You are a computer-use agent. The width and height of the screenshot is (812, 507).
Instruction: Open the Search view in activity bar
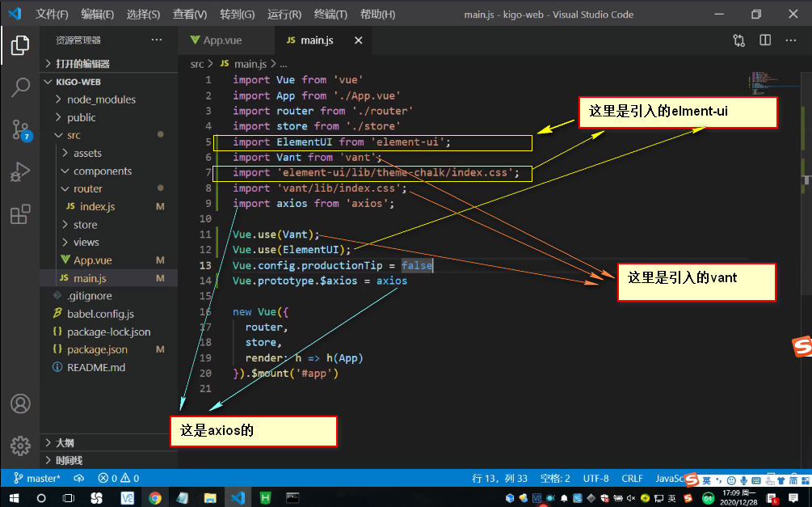tap(20, 87)
